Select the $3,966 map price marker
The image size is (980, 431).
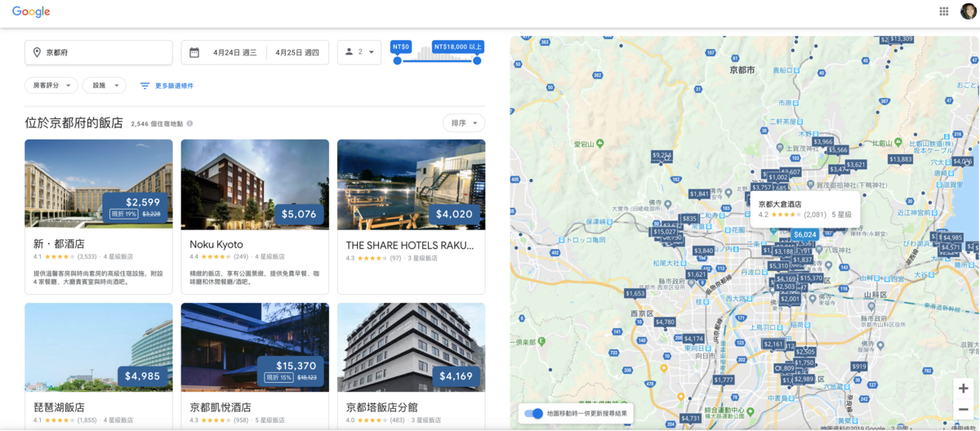point(822,142)
